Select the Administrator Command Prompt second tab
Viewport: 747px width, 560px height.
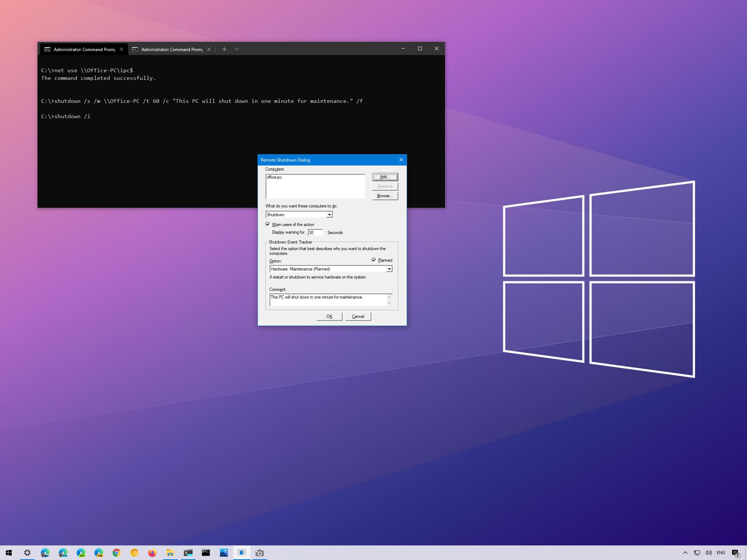tap(171, 49)
